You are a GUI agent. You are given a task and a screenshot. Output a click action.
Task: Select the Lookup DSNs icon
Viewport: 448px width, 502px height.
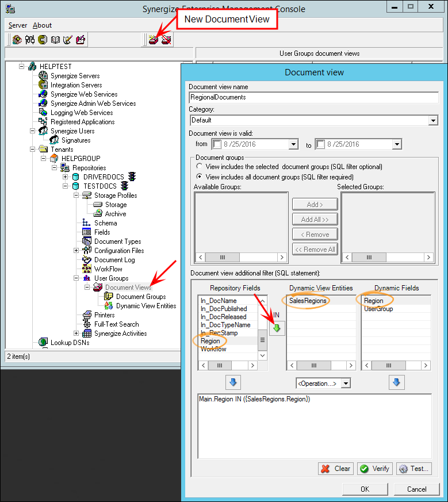[x=43, y=342]
